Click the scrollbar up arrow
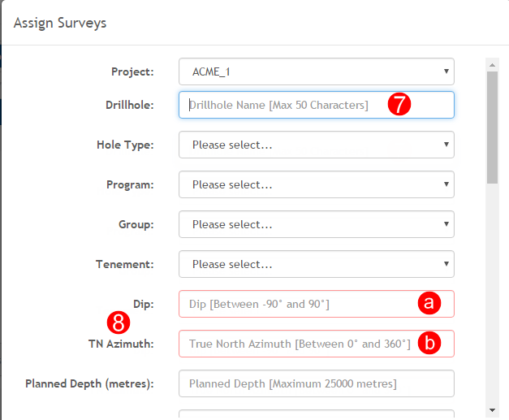This screenshot has width=509, height=420. coord(492,65)
